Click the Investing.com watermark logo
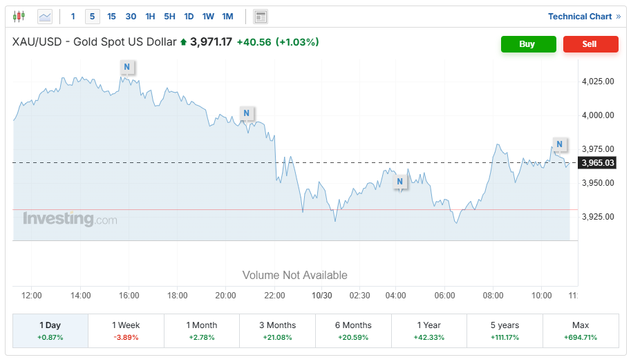Image resolution: width=631 pixels, height=364 pixels. pos(70,219)
